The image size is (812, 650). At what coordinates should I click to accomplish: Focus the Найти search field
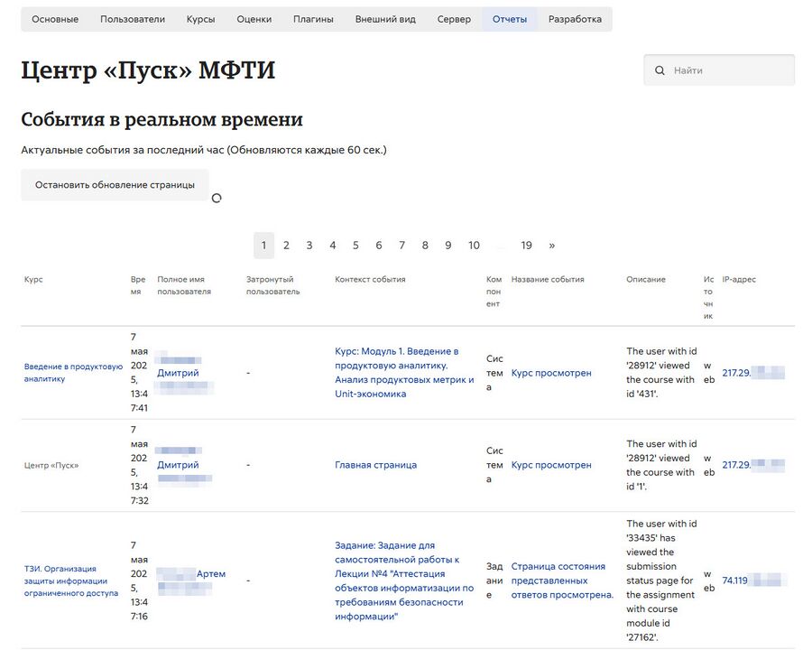tap(719, 70)
